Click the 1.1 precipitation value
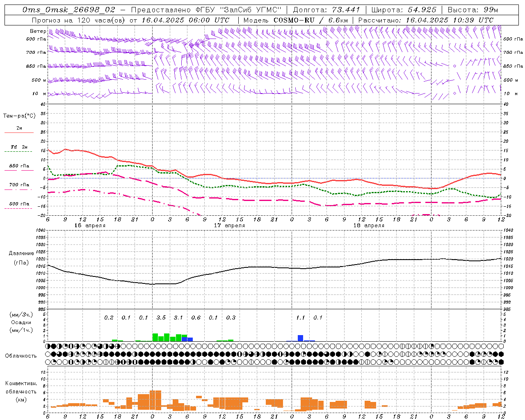Screen dimensions: 525x420 pos(301,317)
